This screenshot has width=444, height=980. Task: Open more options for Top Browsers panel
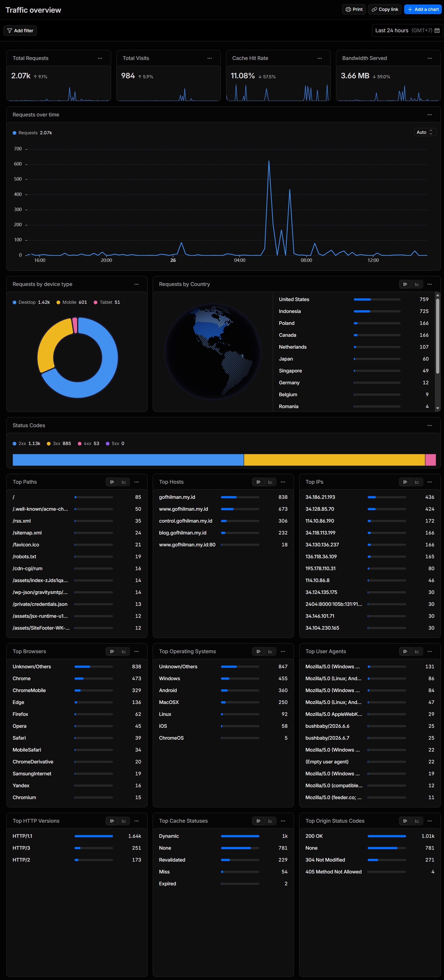[x=137, y=651]
